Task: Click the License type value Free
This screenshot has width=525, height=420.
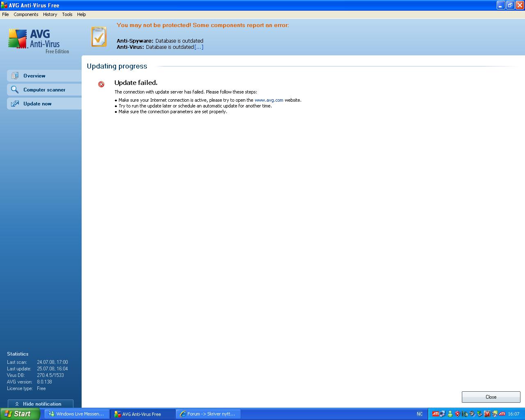Action: click(41, 388)
